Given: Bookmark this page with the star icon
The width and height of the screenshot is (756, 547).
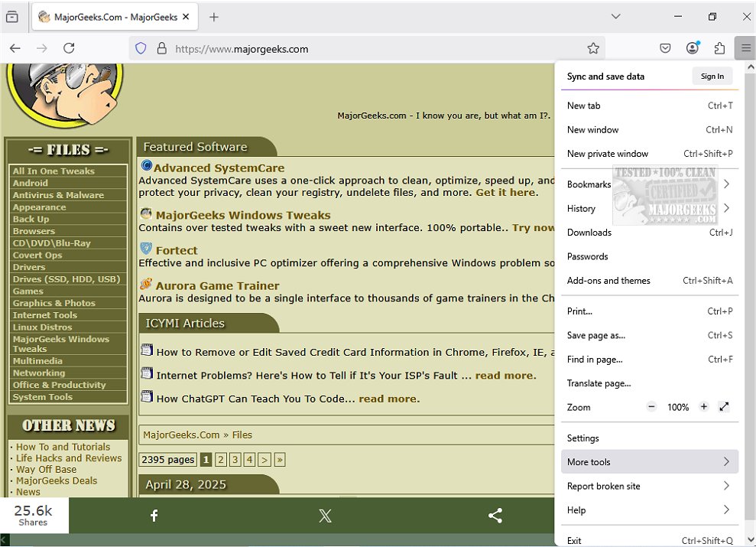Looking at the screenshot, I should coord(593,48).
